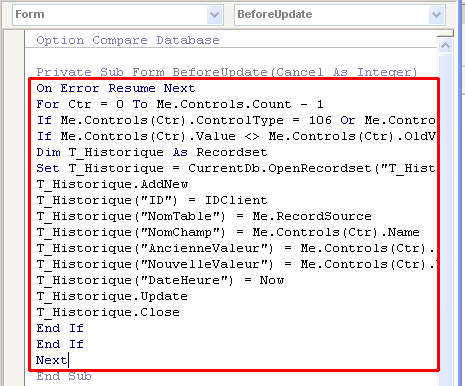The height and width of the screenshot is (386, 465).
Task: Click the 'T_Historique("ID") = IDClient' line
Action: (152, 200)
